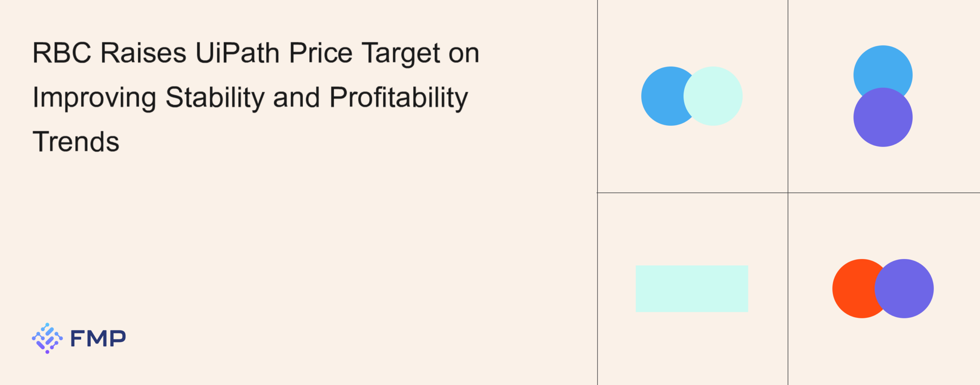Image resolution: width=980 pixels, height=385 pixels.
Task: Click the FMP diamond logo icon
Action: click(47, 338)
